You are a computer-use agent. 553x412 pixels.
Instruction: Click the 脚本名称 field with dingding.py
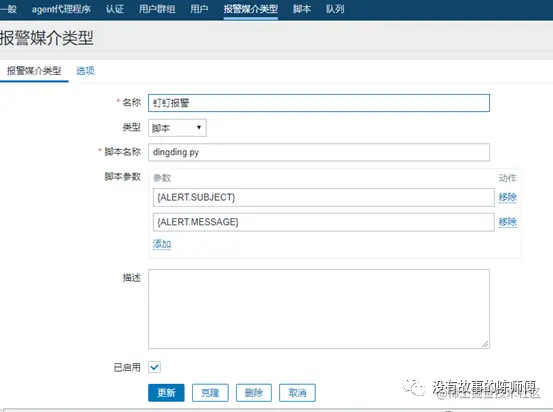pyautogui.click(x=319, y=152)
